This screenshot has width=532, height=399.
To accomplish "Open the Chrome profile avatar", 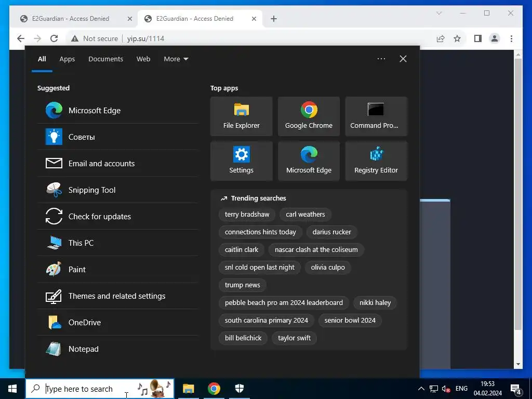I will [495, 38].
